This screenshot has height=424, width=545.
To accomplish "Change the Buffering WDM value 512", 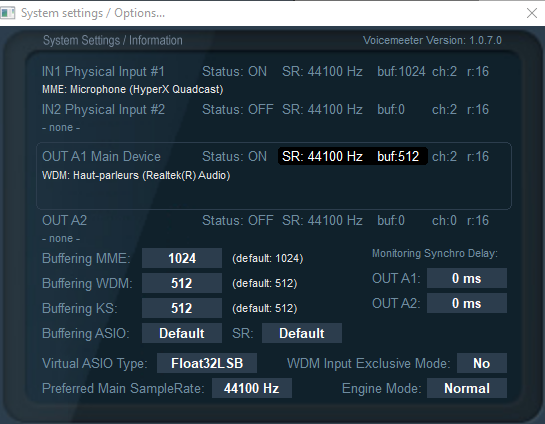I will [x=182, y=283].
